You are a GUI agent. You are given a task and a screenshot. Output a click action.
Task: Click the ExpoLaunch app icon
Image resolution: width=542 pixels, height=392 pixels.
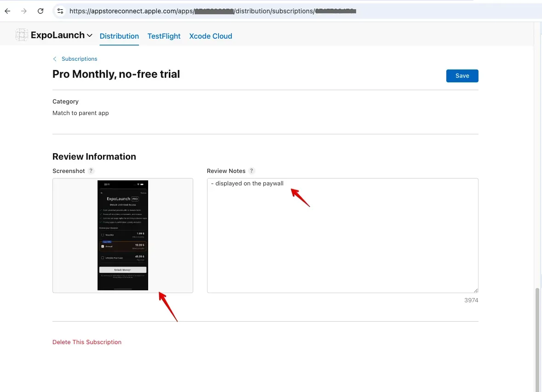click(x=22, y=35)
